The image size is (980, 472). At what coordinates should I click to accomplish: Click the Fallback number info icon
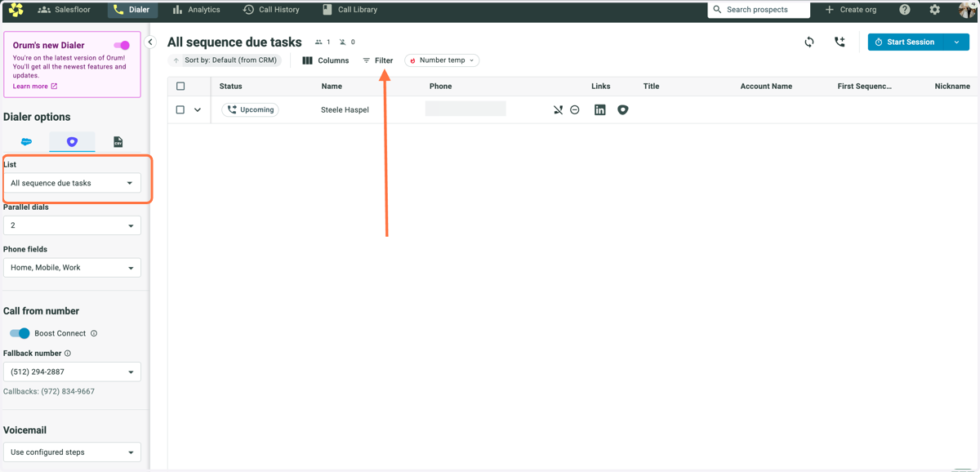68,354
